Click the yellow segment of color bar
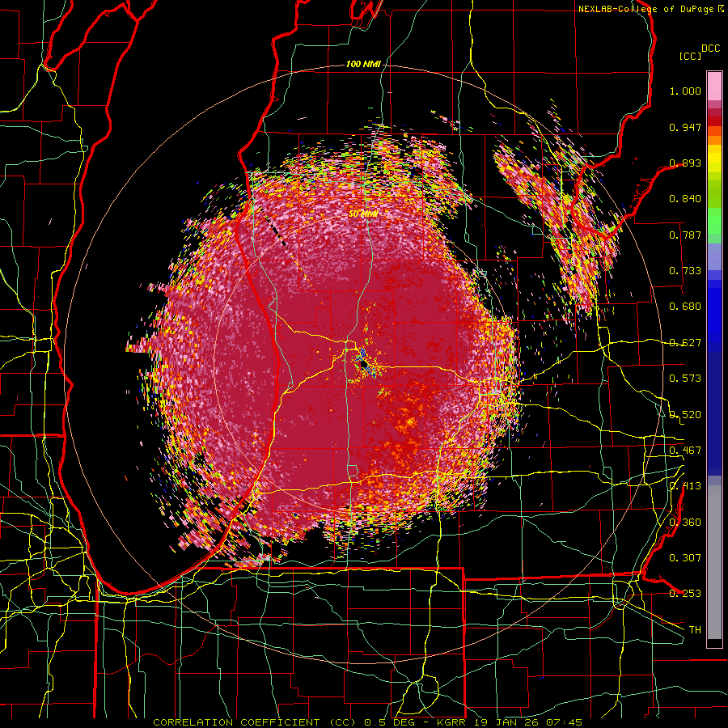Viewport: 728px width, 728px height. click(x=714, y=159)
